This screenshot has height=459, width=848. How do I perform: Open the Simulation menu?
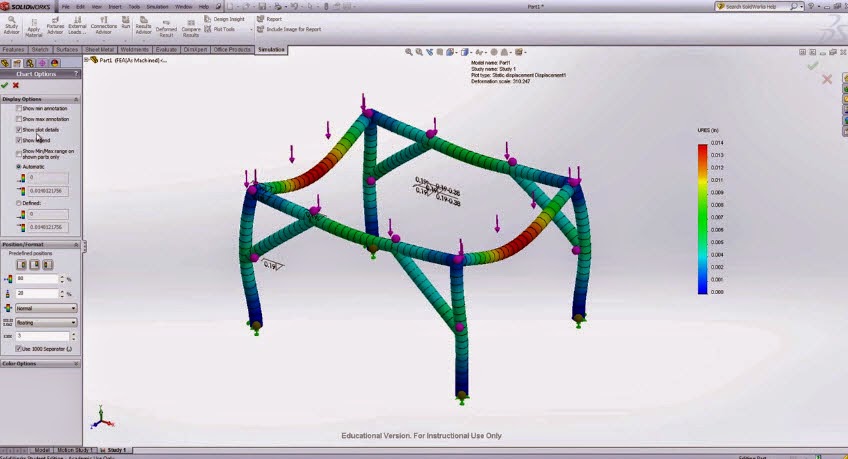(157, 6)
